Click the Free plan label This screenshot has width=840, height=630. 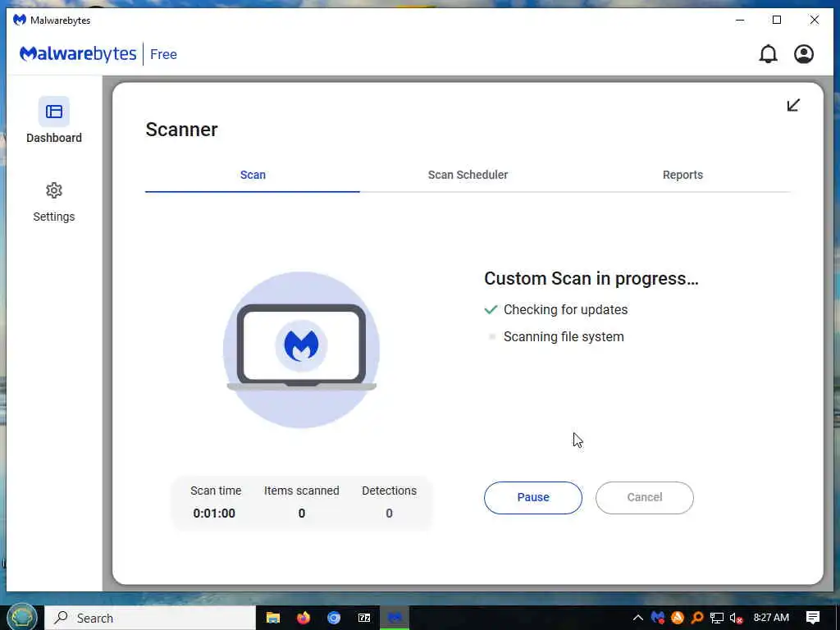163,55
